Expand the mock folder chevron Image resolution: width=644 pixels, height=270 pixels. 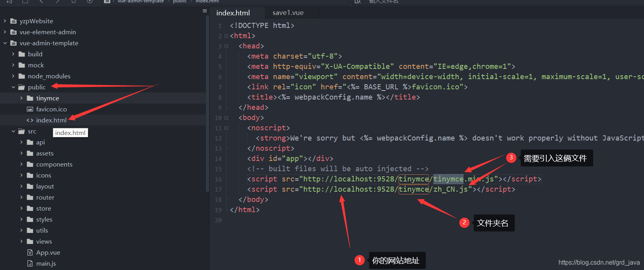tap(13, 65)
